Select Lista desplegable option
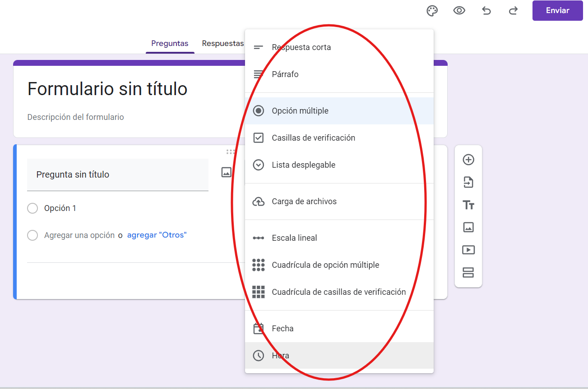The image size is (588, 389). [x=339, y=165]
